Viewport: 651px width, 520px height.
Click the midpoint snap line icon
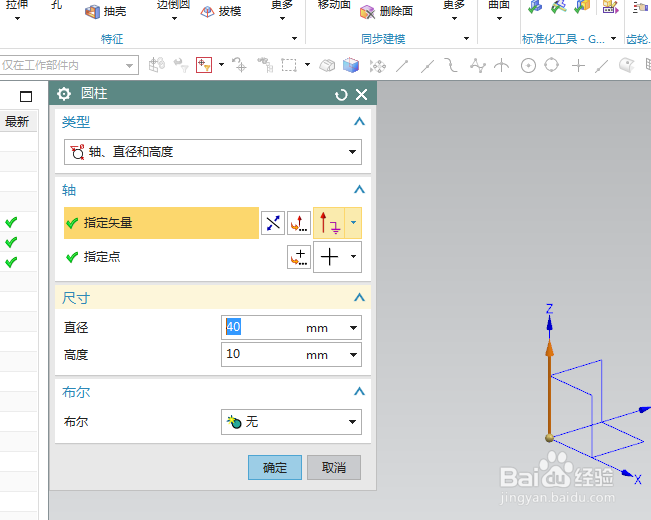point(427,66)
